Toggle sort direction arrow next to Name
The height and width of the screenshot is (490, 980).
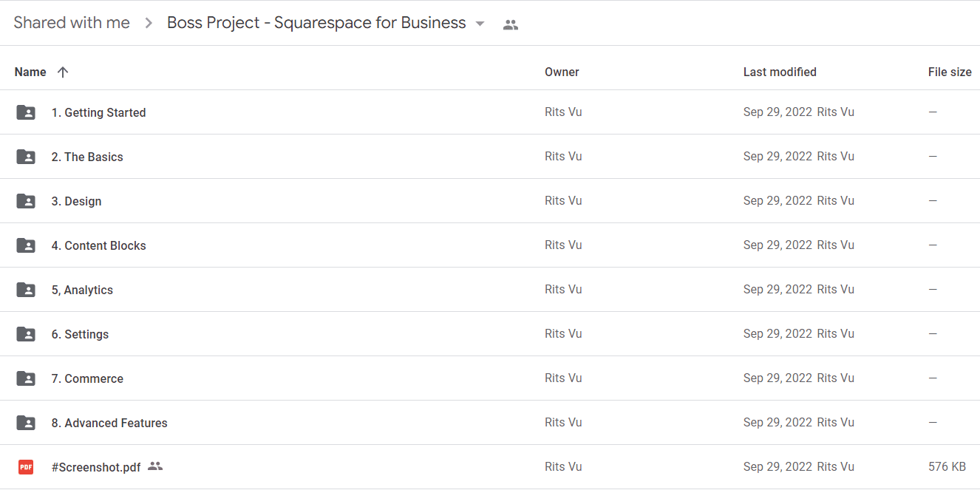(x=63, y=72)
